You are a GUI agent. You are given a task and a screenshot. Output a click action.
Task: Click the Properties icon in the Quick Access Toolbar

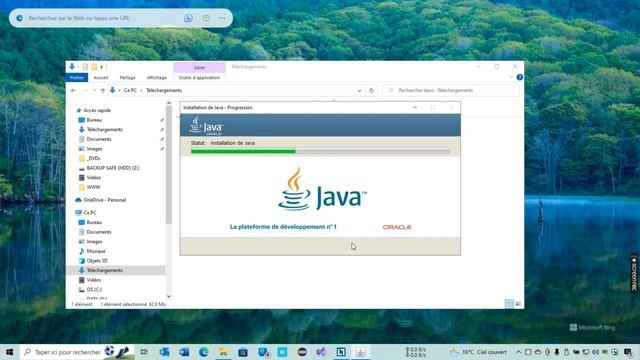[x=85, y=67]
